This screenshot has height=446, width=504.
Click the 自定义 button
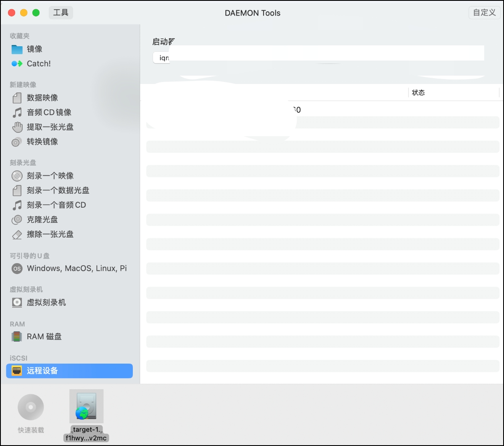(x=484, y=13)
